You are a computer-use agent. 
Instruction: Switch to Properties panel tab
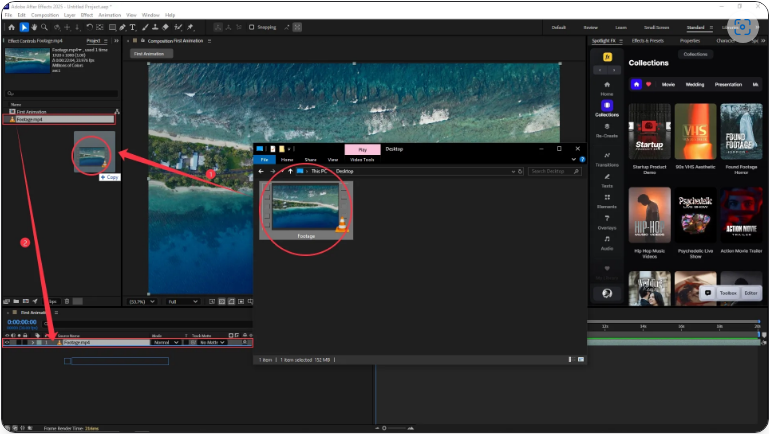pos(690,41)
